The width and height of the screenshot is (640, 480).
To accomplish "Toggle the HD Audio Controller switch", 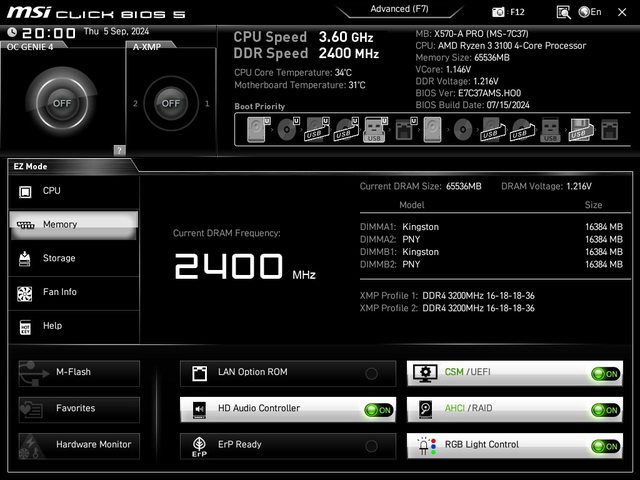I will tap(378, 409).
